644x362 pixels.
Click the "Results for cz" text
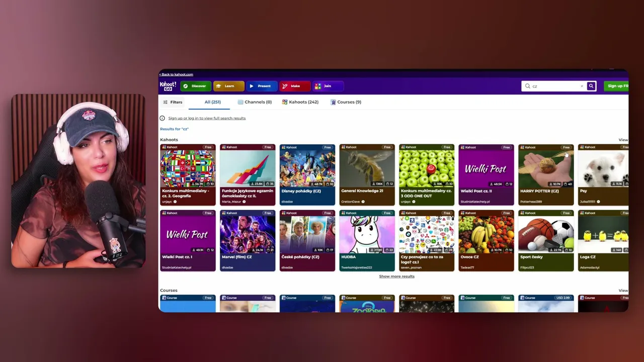pyautogui.click(x=174, y=129)
